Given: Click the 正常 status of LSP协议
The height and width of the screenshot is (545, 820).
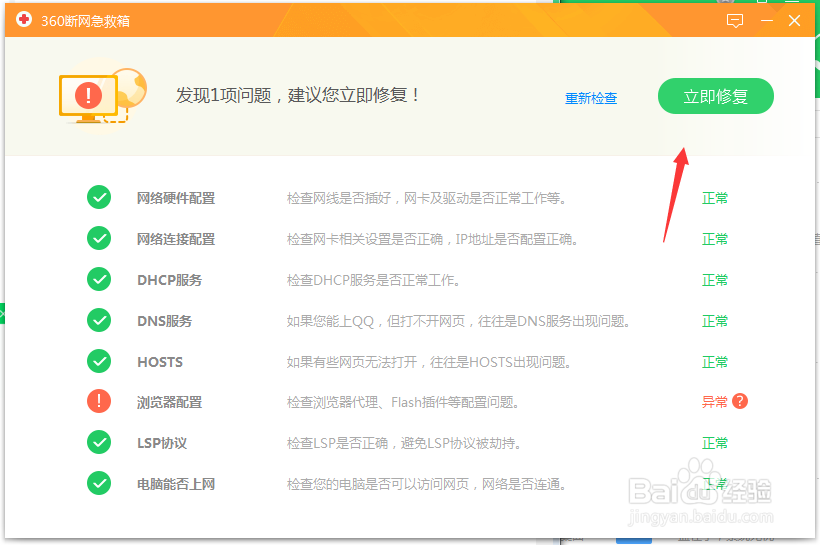Looking at the screenshot, I should pos(714,442).
